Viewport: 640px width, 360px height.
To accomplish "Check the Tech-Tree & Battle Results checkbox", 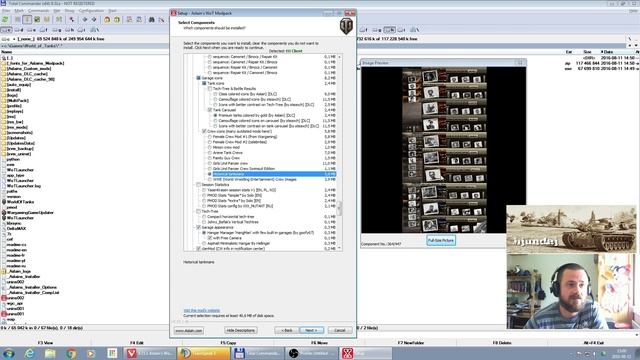I will point(210,89).
